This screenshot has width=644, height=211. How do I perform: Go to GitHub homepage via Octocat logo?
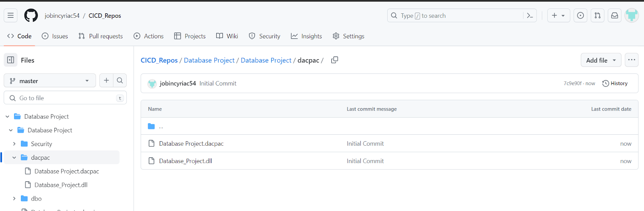tap(31, 15)
